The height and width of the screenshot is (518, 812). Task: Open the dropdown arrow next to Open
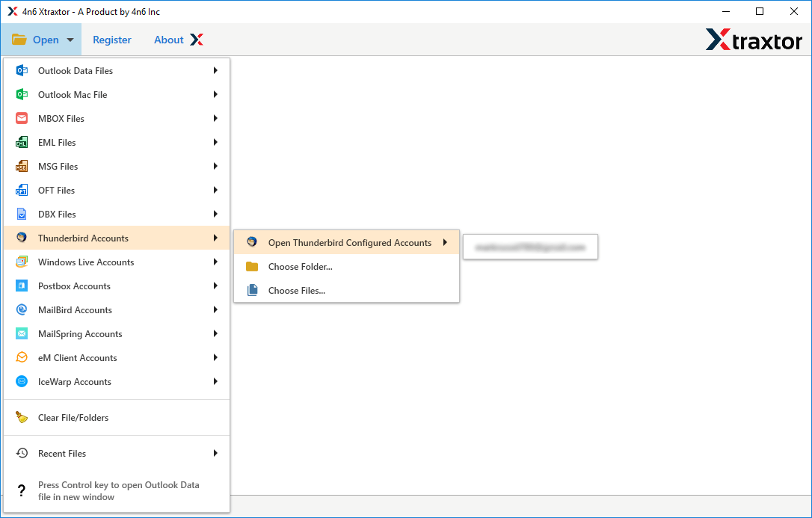point(69,40)
